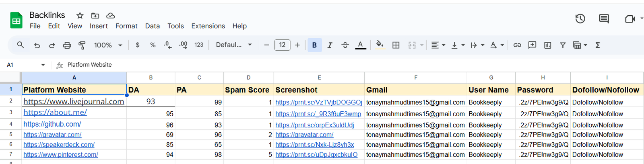
Task: Open the https://github.com/ link
Action: (x=52, y=124)
